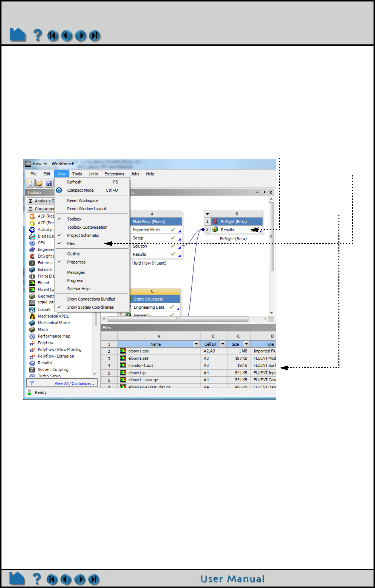Image resolution: width=375 pixels, height=588 pixels.
Task: Open the Extensions menu
Action: pos(114,174)
